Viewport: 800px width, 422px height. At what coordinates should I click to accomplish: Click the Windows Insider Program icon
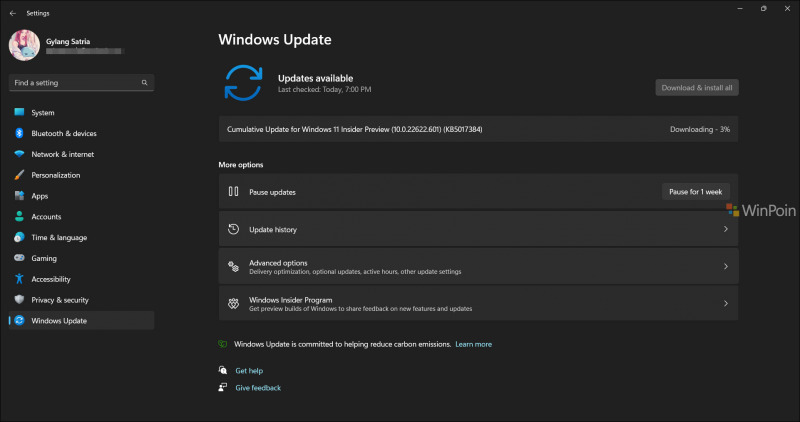coord(233,304)
